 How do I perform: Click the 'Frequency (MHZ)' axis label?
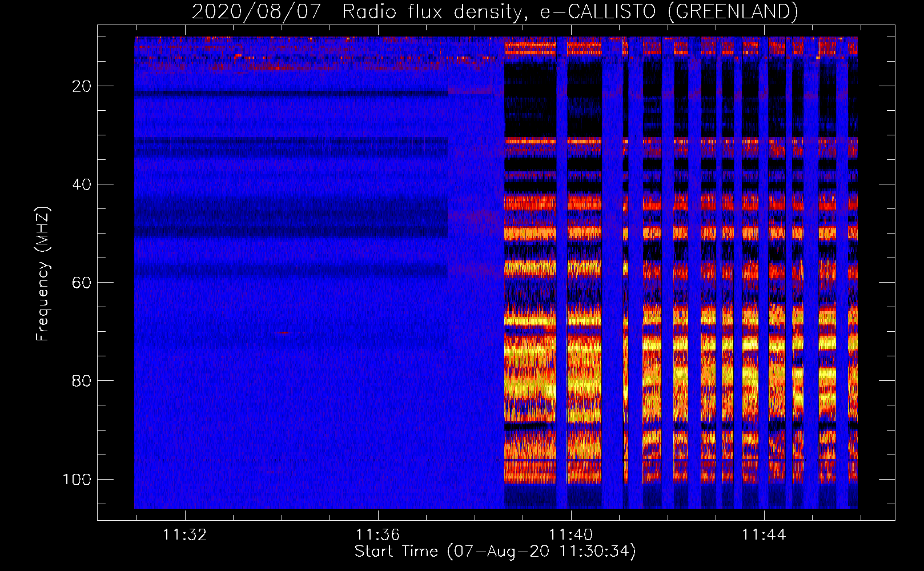pyautogui.click(x=43, y=274)
